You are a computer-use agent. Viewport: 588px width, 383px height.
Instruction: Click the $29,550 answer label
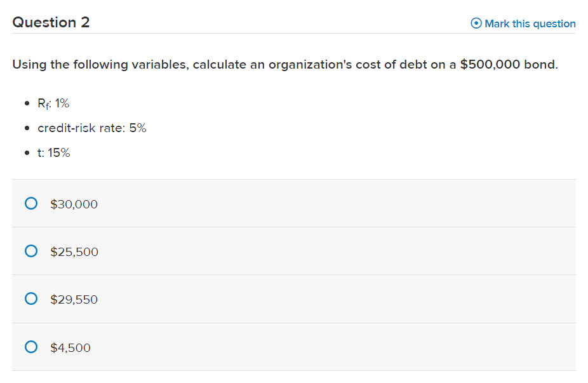(x=74, y=299)
